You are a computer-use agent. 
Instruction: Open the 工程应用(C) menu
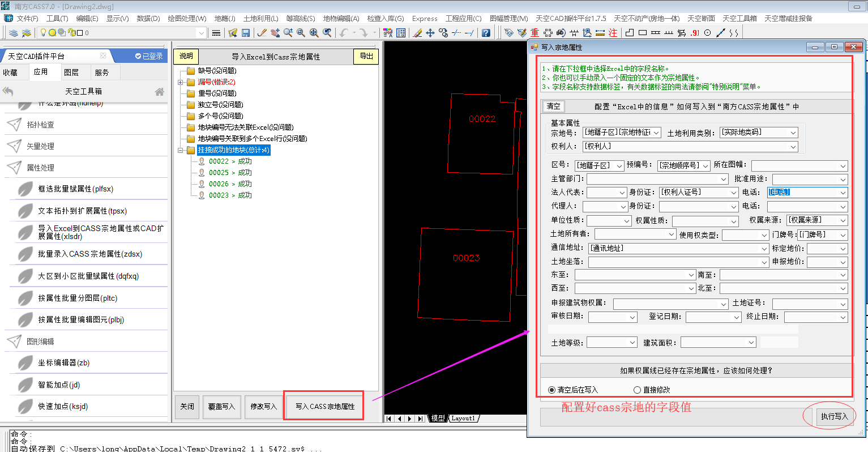(x=463, y=19)
